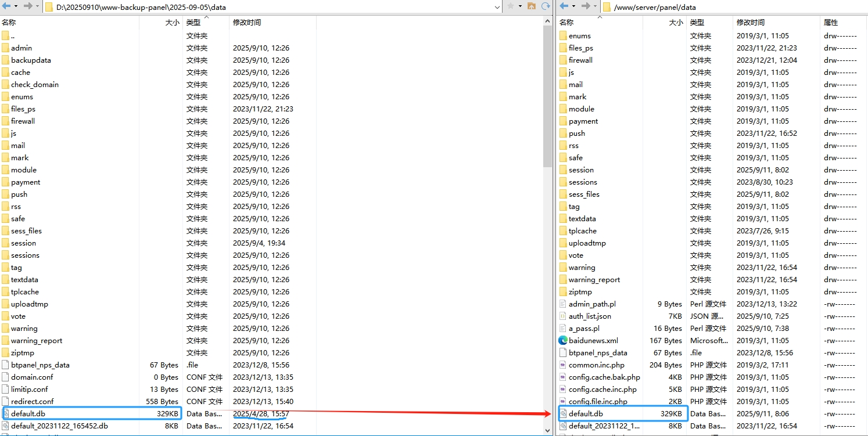Select a_pass.pl file icon
This screenshot has width=868, height=436.
pos(562,328)
